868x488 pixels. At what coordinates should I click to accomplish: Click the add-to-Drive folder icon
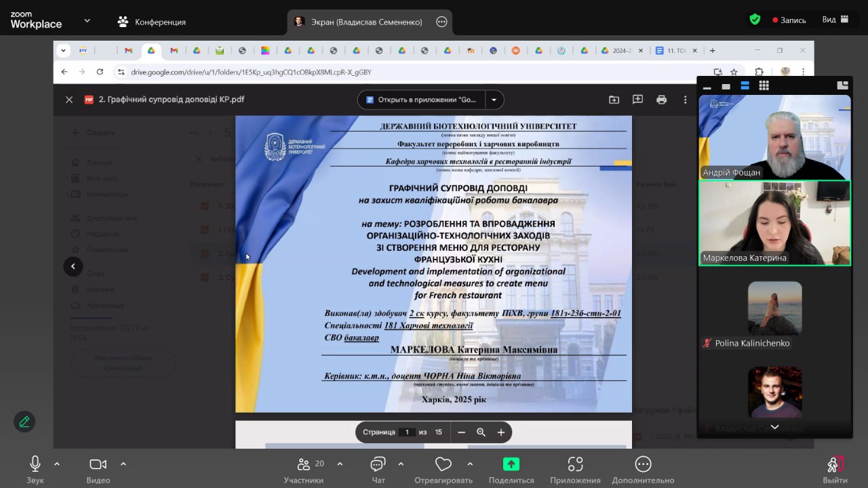point(614,100)
